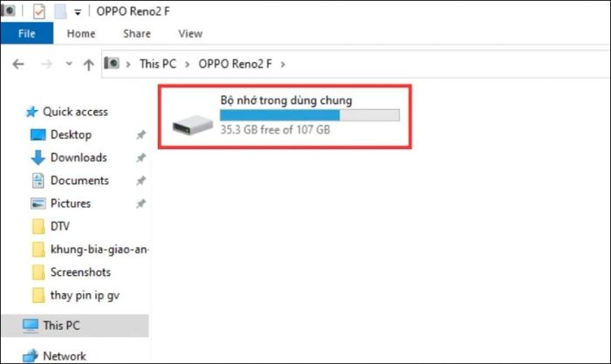Viewport: 611px width, 364px height.
Task: Open the File menu
Action: [x=26, y=34]
